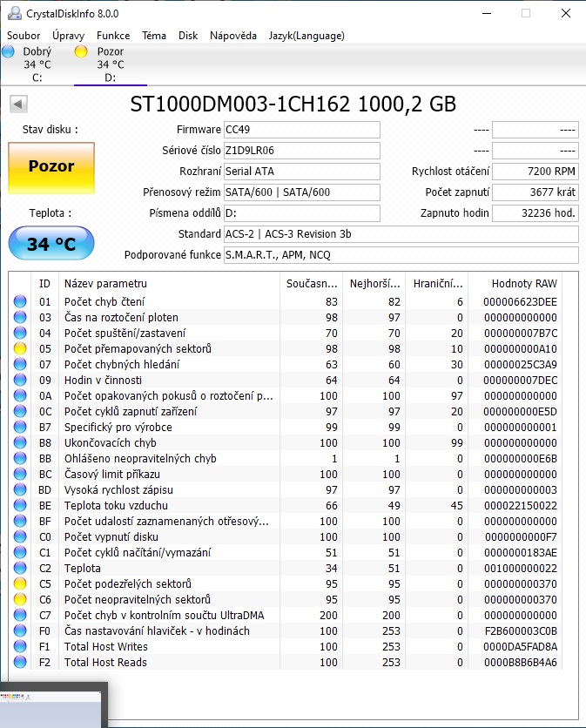This screenshot has width=586, height=728.
Task: Click yellow dot for Počet neopravitelných sektorů
Action: point(20,599)
